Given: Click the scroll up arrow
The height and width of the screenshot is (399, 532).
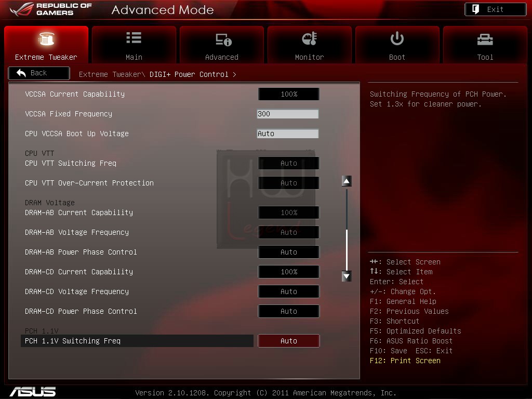Looking at the screenshot, I should pyautogui.click(x=347, y=181).
